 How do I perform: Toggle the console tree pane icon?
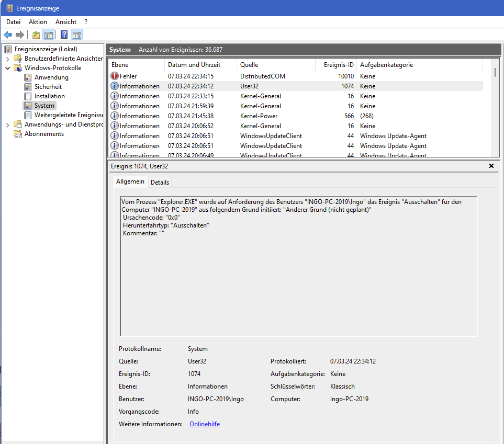(x=48, y=35)
